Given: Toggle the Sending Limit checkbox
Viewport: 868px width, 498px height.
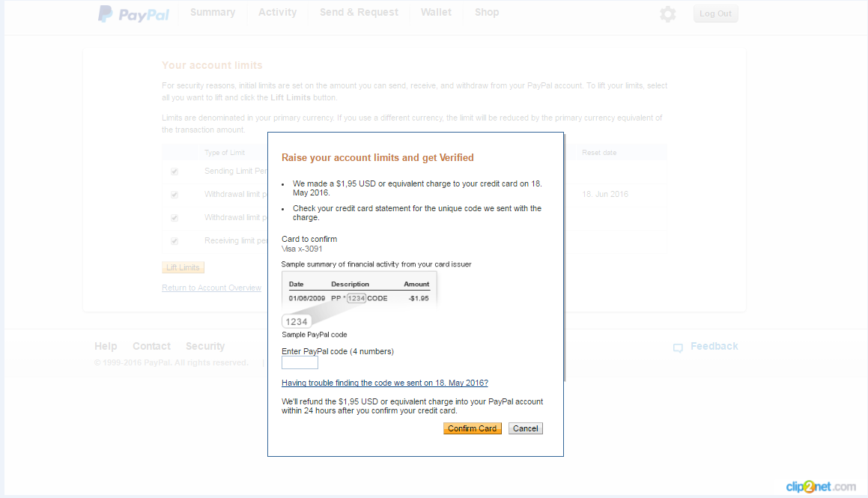Looking at the screenshot, I should point(174,171).
